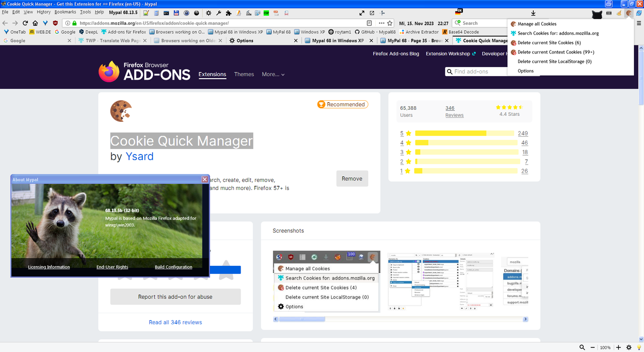Click the browser Back arrow

click(6, 23)
